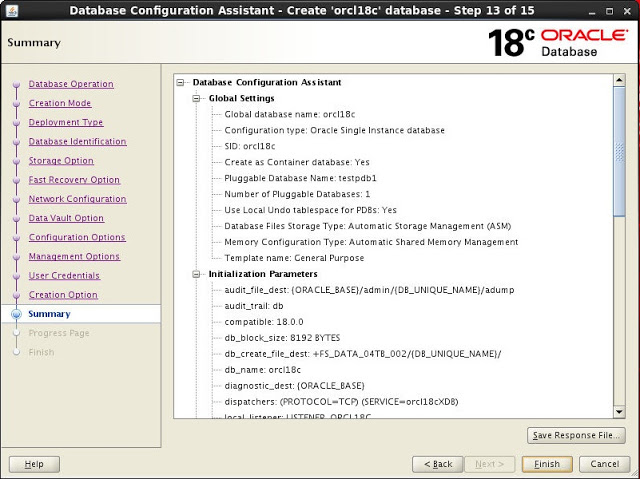Go to the Configuration Options step

(77, 238)
